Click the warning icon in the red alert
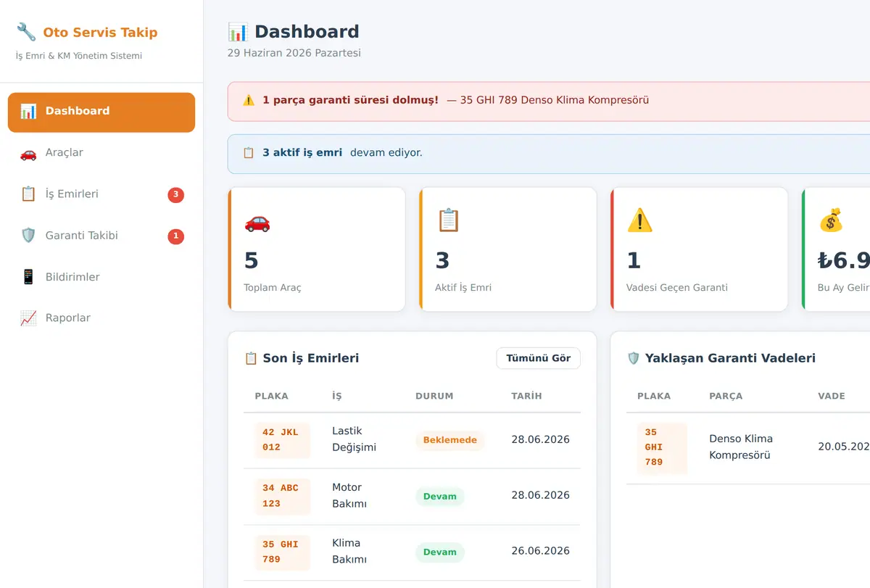This screenshot has width=870, height=588. 249,100
